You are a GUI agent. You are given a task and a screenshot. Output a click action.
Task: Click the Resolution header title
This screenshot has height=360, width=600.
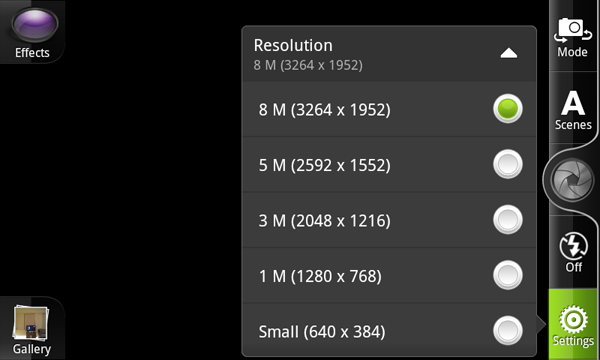pos(293,45)
